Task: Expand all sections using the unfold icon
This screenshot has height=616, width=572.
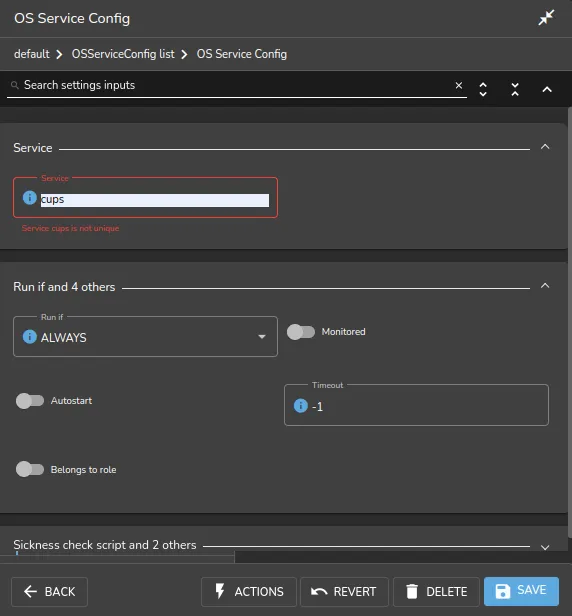Action: coord(483,89)
